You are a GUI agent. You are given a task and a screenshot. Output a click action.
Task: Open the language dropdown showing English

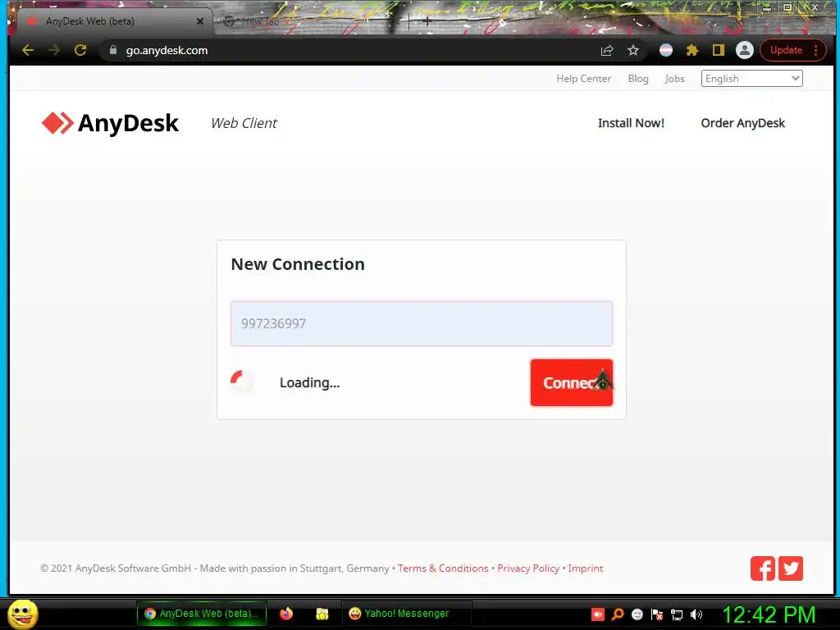751,79
